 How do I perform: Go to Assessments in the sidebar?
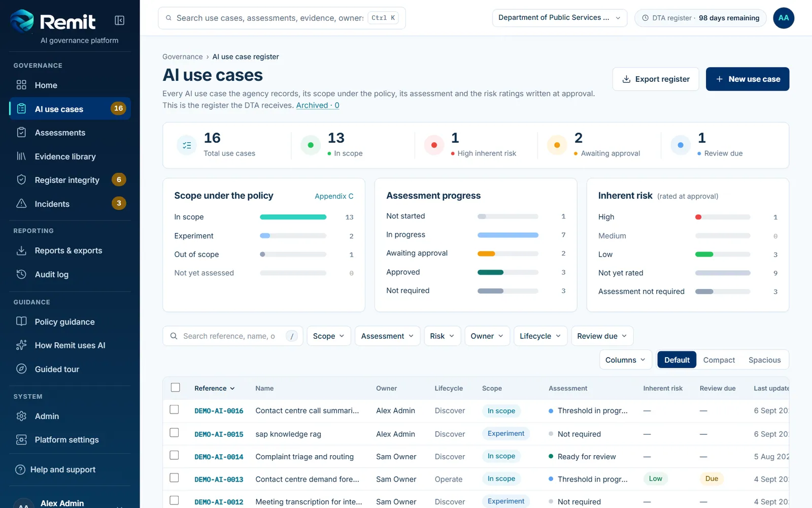70,133
